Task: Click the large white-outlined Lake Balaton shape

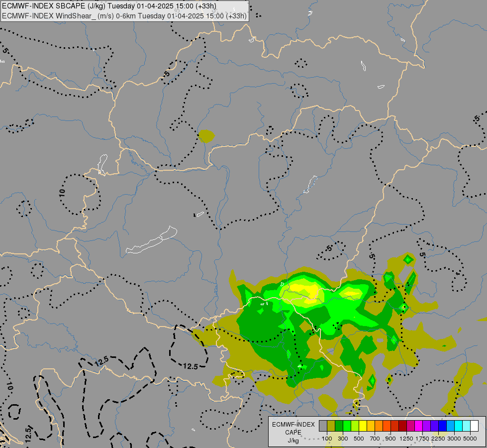Action: coord(151,241)
